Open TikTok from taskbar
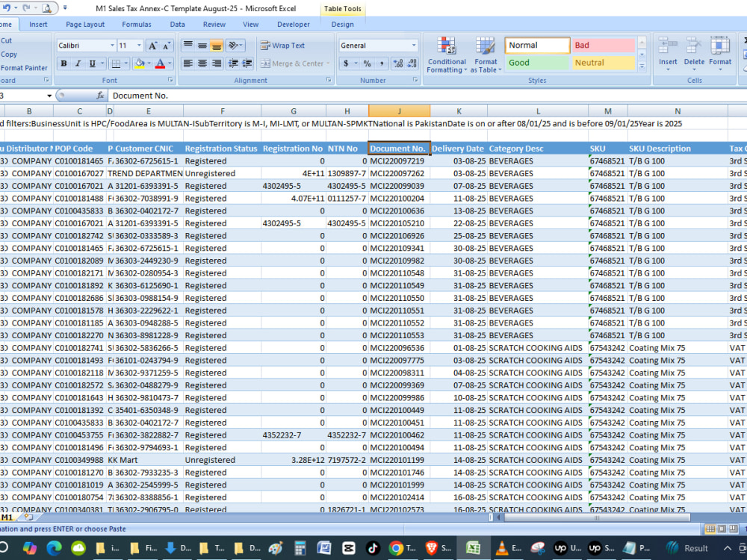 373,548
